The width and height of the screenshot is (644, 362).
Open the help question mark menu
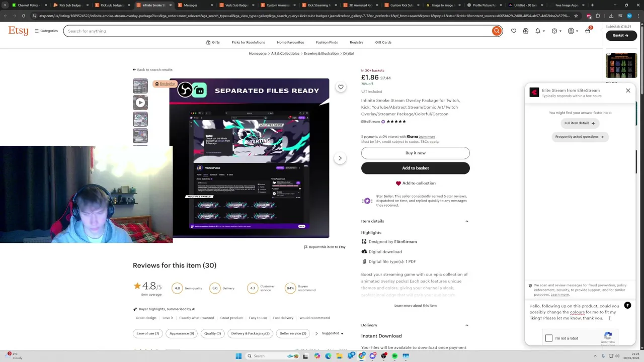click(x=555, y=31)
